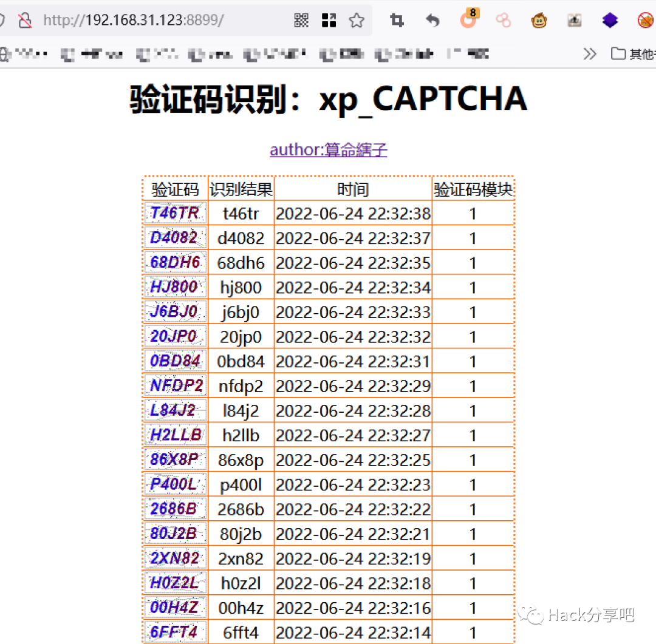This screenshot has height=644, width=656.
Task: Open the author 算命縖子 link
Action: [329, 150]
